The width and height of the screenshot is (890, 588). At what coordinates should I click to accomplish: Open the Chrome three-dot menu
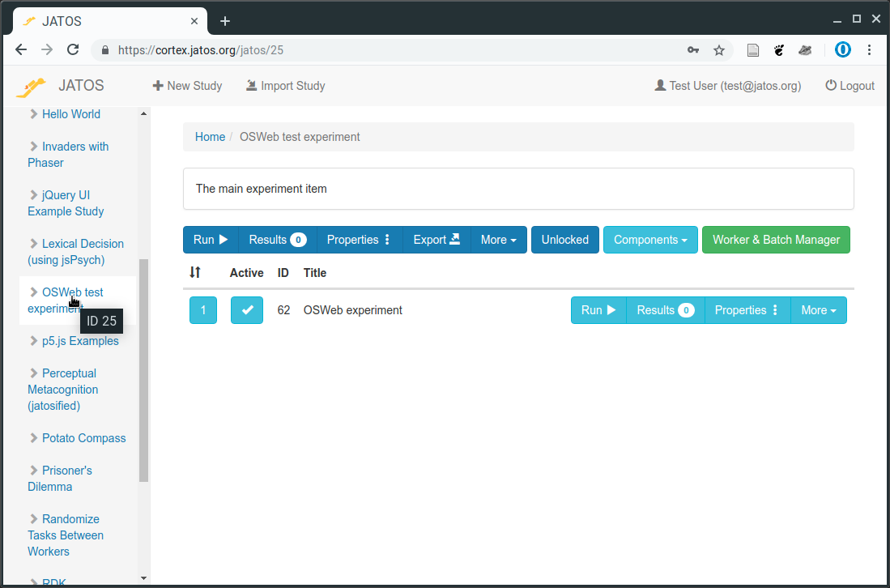point(869,50)
